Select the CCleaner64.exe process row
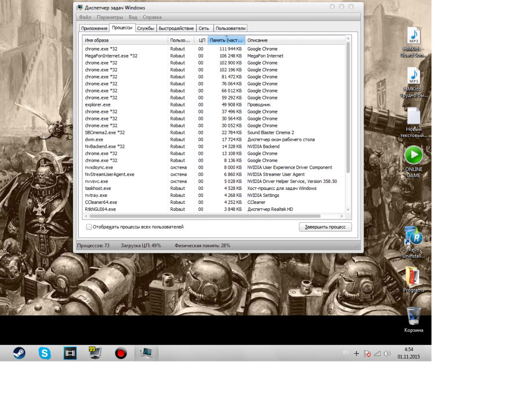525x420 pixels. coord(214,203)
